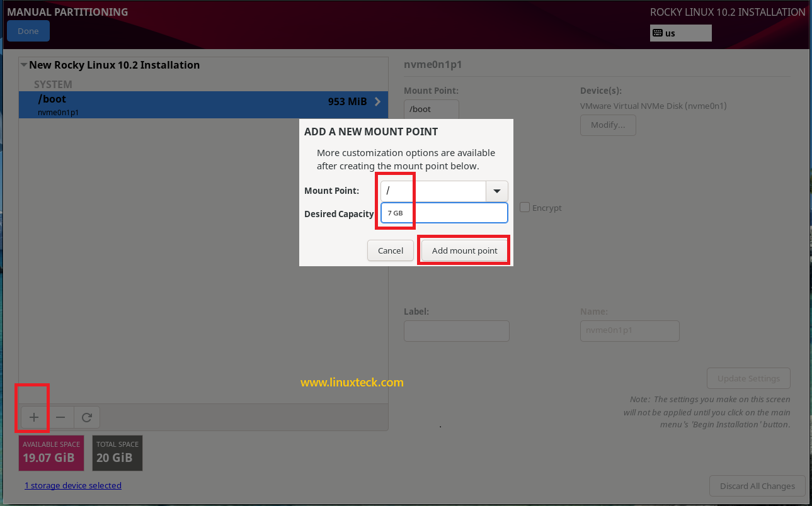The width and height of the screenshot is (812, 506).
Task: Click the Label input field
Action: (x=457, y=331)
